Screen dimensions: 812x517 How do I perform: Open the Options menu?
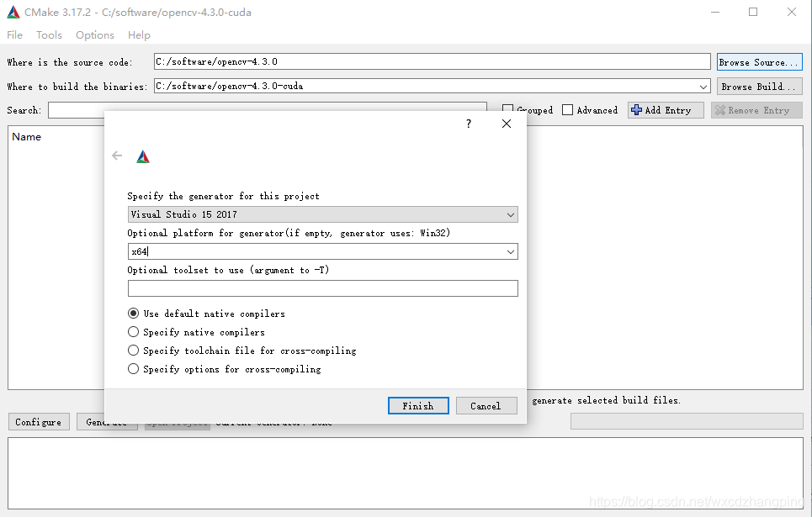(95, 35)
